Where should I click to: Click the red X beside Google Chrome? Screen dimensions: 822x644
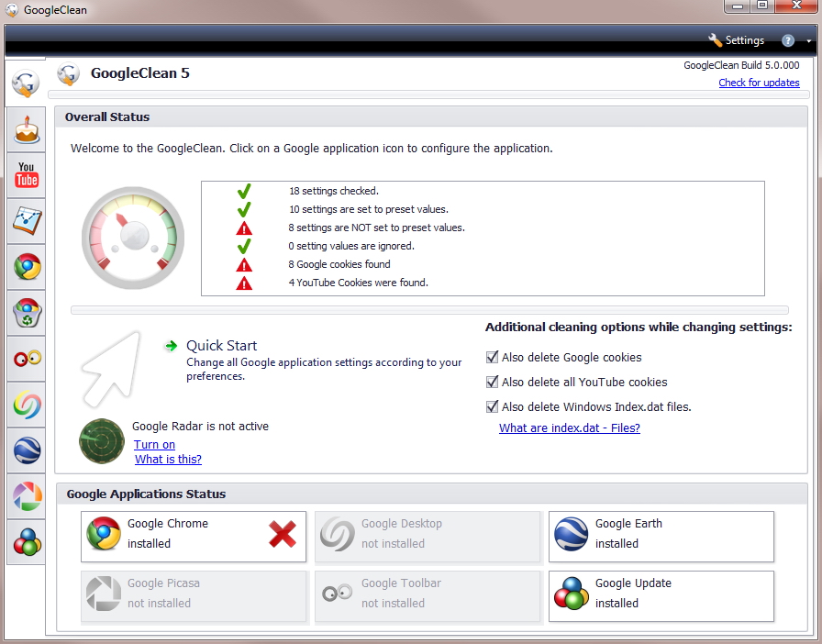[x=283, y=534]
